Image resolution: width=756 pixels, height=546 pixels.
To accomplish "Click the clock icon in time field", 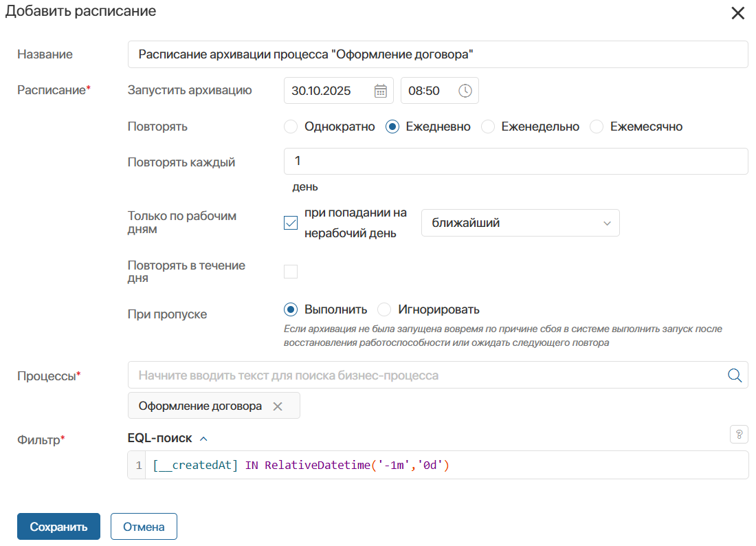I will click(x=465, y=91).
